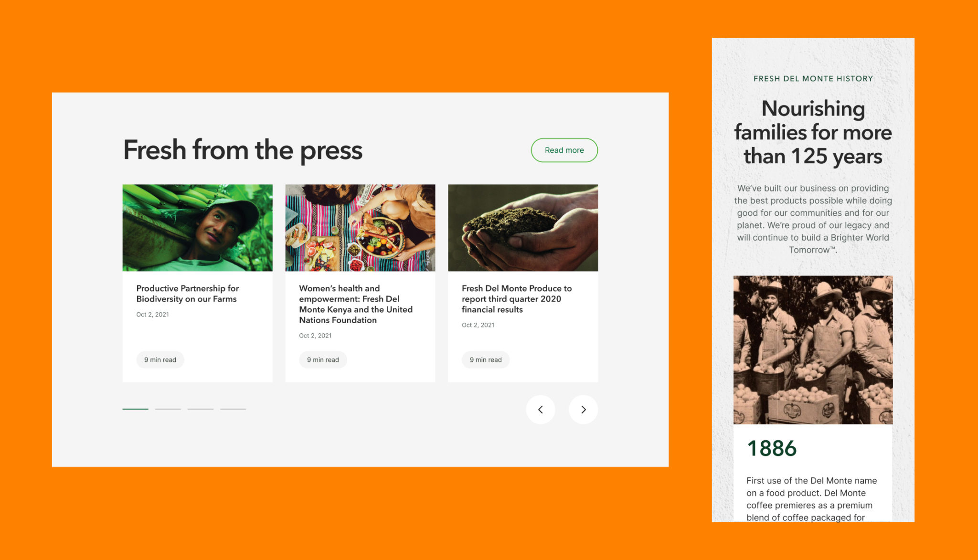978x560 pixels.
Task: Click the 9 min read tag on Biodiversity card
Action: [160, 359]
